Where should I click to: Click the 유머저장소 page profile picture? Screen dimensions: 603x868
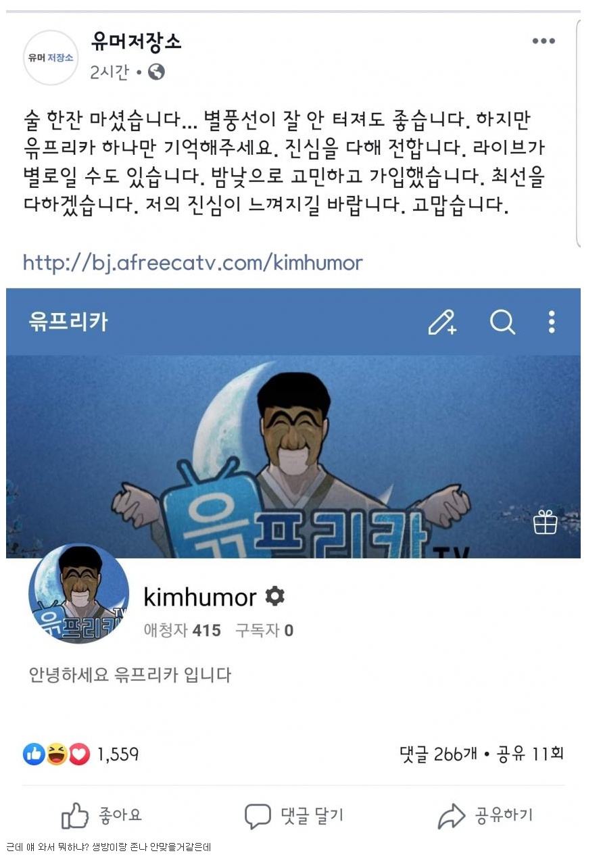click(51, 58)
